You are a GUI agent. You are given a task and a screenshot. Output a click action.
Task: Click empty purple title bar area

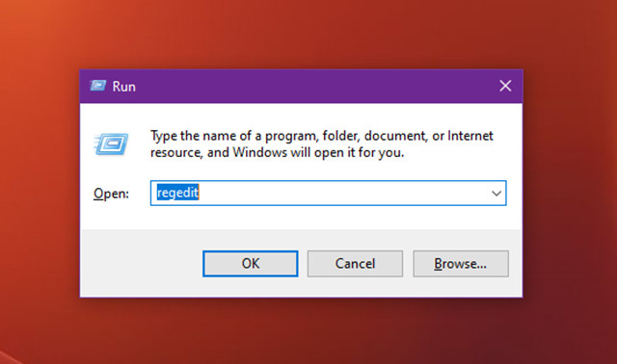point(315,86)
